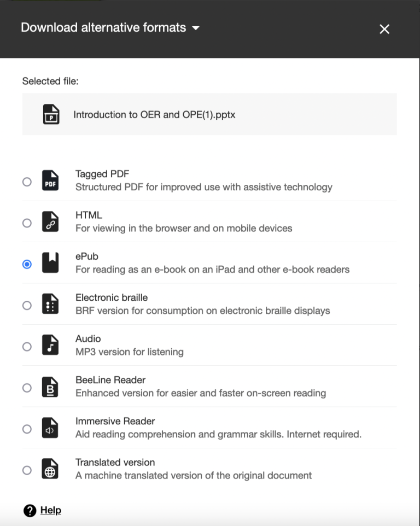Image resolution: width=420 pixels, height=526 pixels.
Task: Select the Immersive Reader option
Action: click(x=27, y=429)
